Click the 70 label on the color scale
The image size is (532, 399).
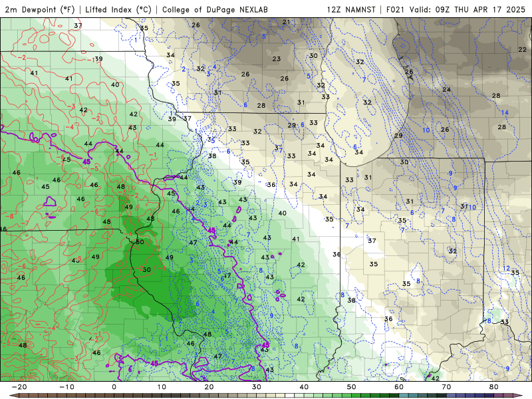point(446,387)
